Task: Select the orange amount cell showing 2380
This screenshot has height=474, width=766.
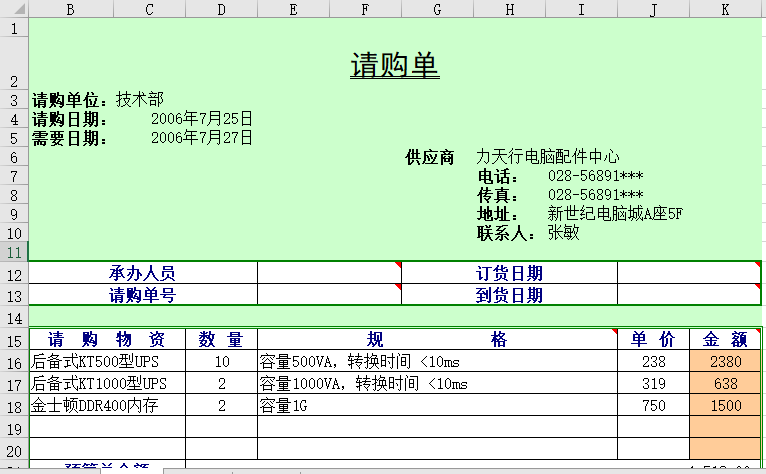Action: tap(725, 362)
